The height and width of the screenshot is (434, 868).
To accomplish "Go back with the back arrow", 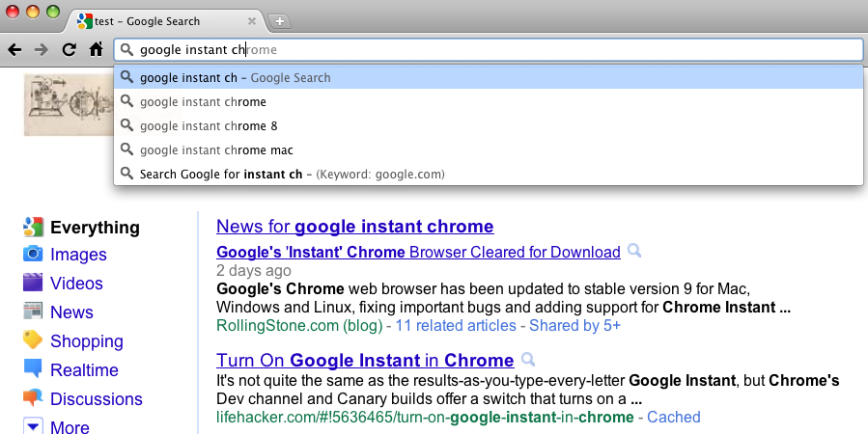I will tap(14, 50).
